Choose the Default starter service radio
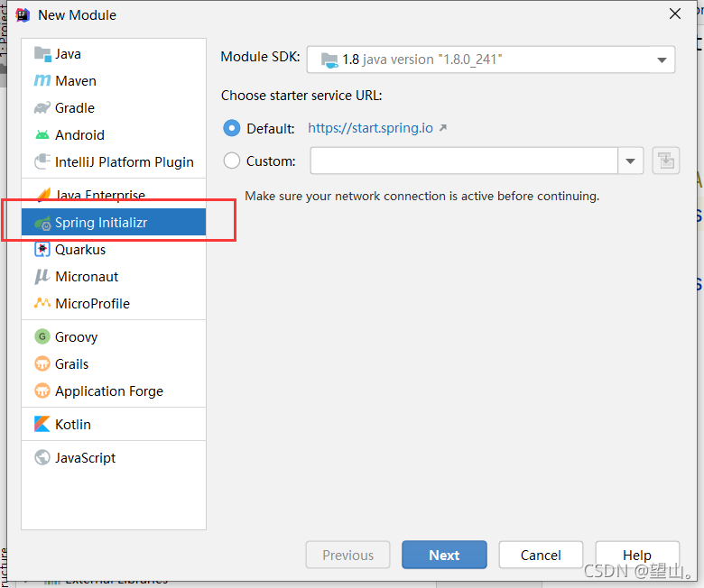 (232, 128)
